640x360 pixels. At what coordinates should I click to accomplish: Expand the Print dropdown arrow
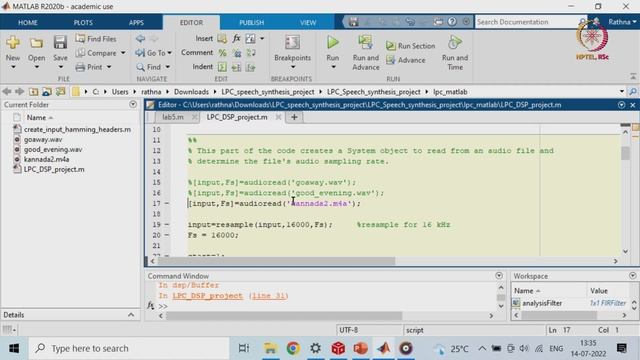click(109, 67)
